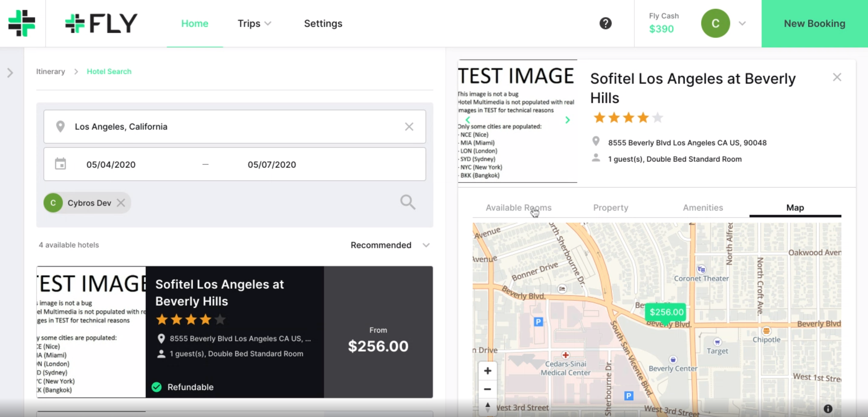Click the map compass reset button
This screenshot has height=417, width=868.
487,407
